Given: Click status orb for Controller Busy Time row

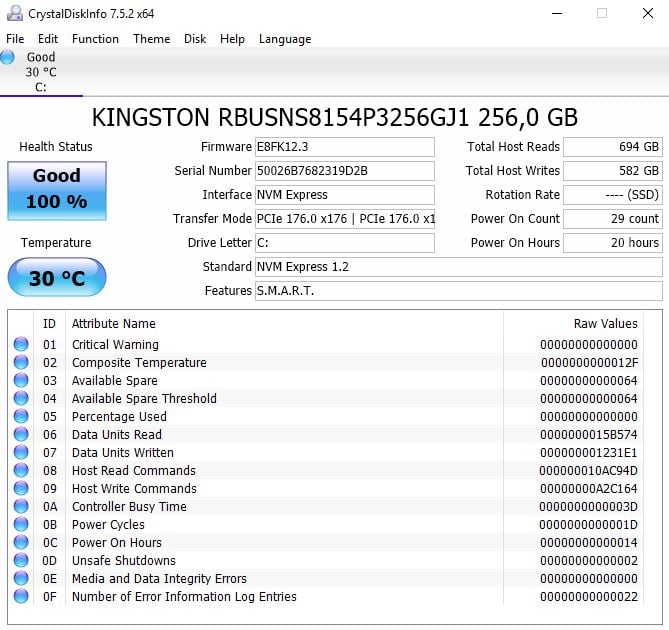Looking at the screenshot, I should (x=21, y=506).
